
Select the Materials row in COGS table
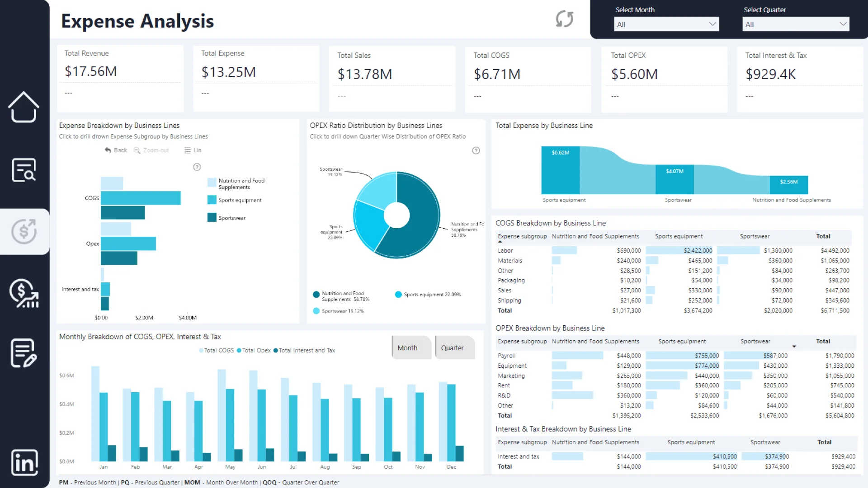[x=674, y=261]
